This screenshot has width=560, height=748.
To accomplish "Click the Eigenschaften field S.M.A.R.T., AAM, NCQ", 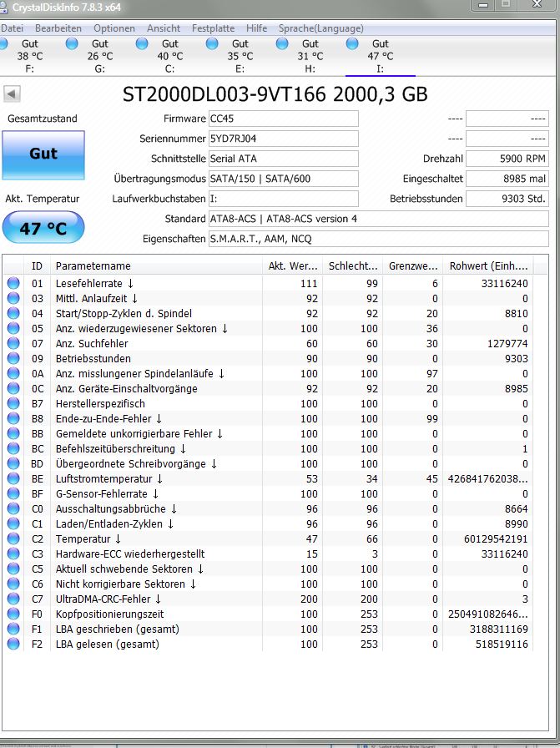I will pos(379,239).
